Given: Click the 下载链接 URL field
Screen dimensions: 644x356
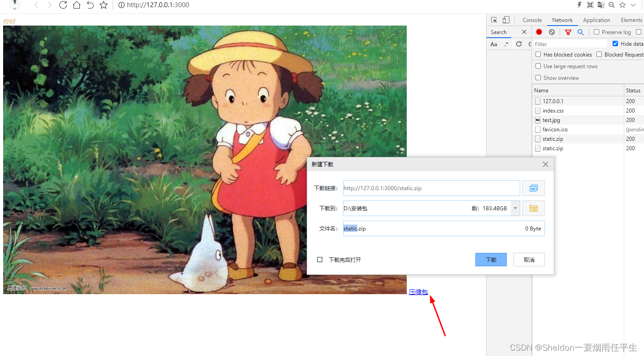Looking at the screenshot, I should point(431,188).
